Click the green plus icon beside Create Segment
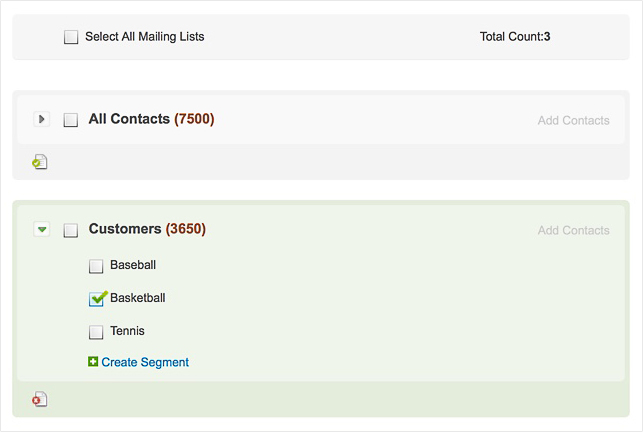The image size is (643, 432). [93, 362]
